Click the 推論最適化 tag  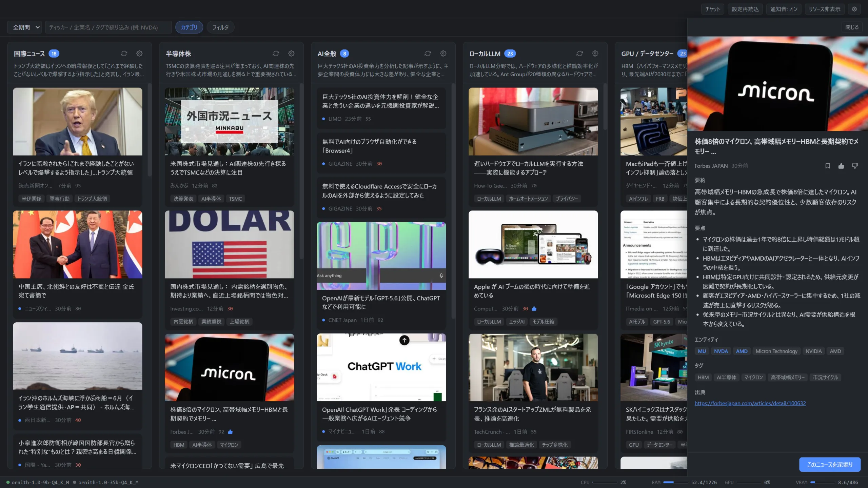pos(521,445)
